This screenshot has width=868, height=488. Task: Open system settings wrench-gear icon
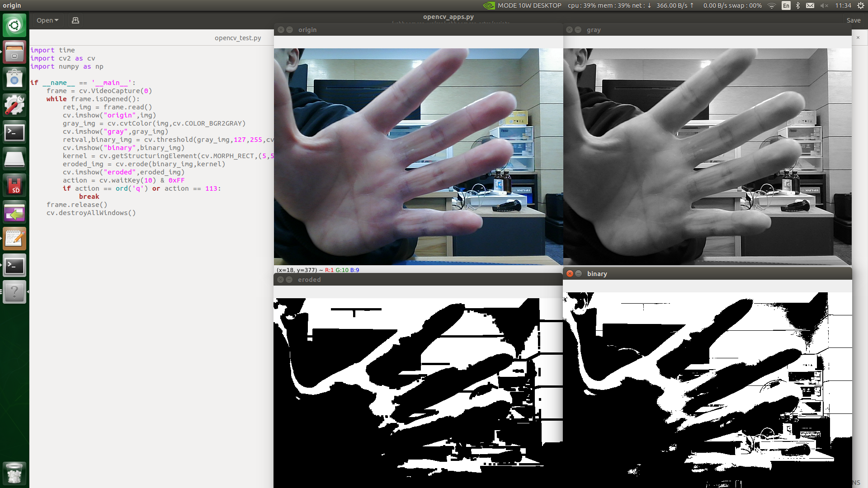[14, 105]
